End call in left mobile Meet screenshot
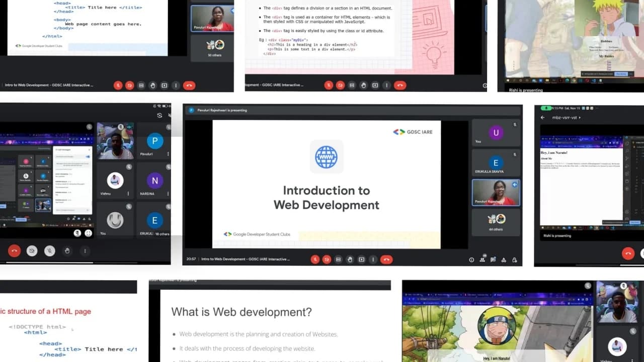The width and height of the screenshot is (644, 362). [14, 250]
